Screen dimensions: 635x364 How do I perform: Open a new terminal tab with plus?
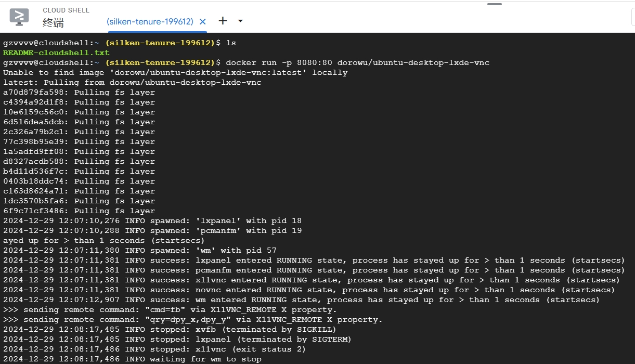pos(223,21)
